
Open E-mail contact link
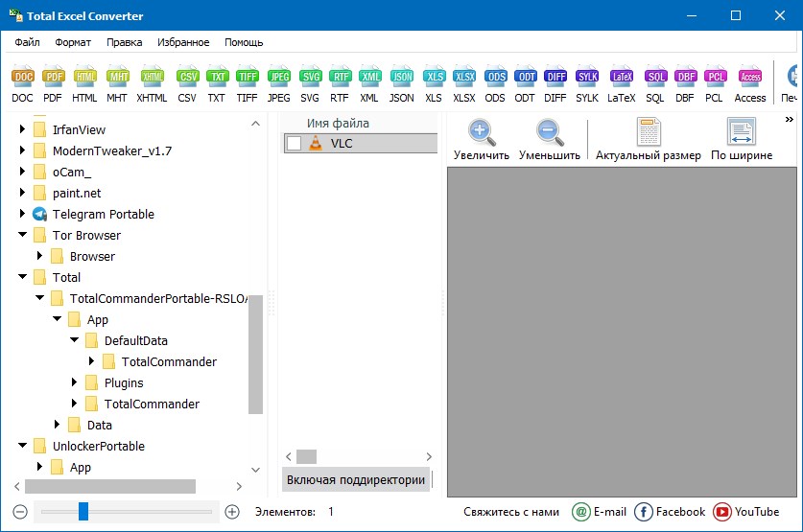(x=600, y=512)
